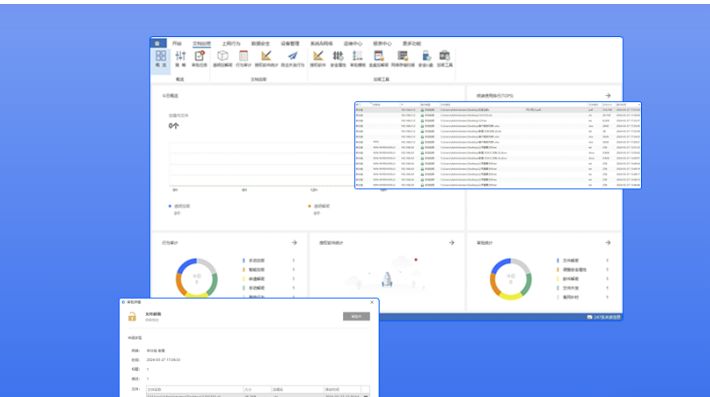Click the gray button in approval dialog
This screenshot has height=397, width=710.
click(x=356, y=316)
